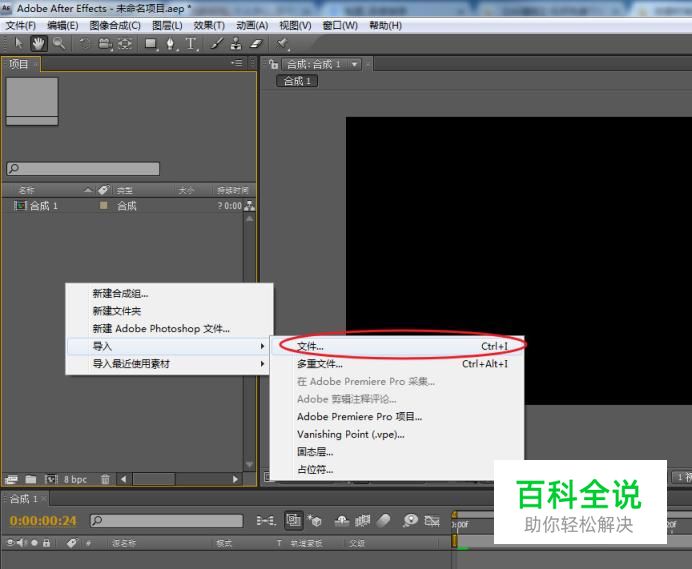Click the new composition icon in project panel
This screenshot has width=692, height=569.
51,479
